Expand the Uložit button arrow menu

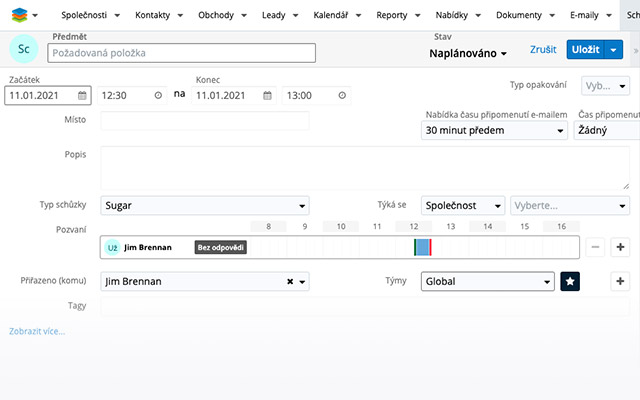(614, 49)
